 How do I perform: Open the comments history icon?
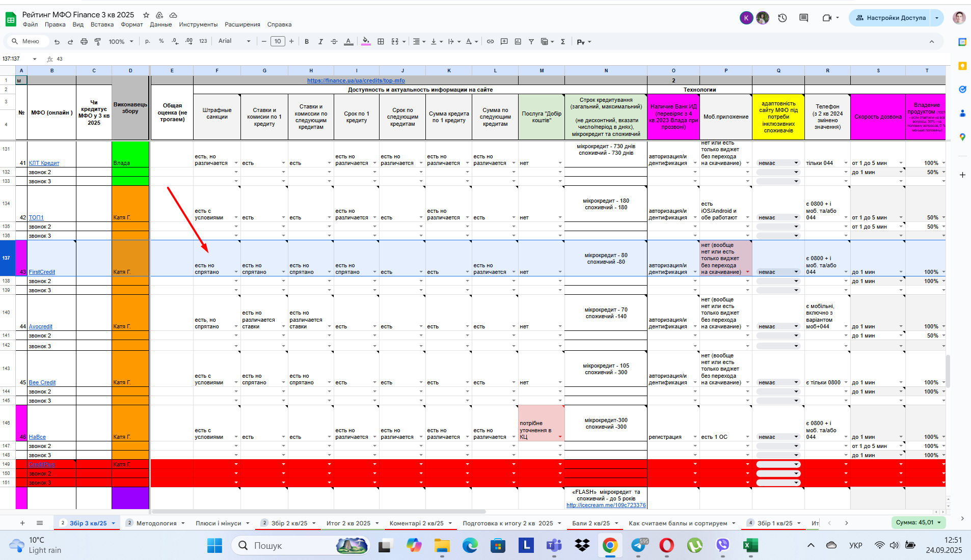804,18
